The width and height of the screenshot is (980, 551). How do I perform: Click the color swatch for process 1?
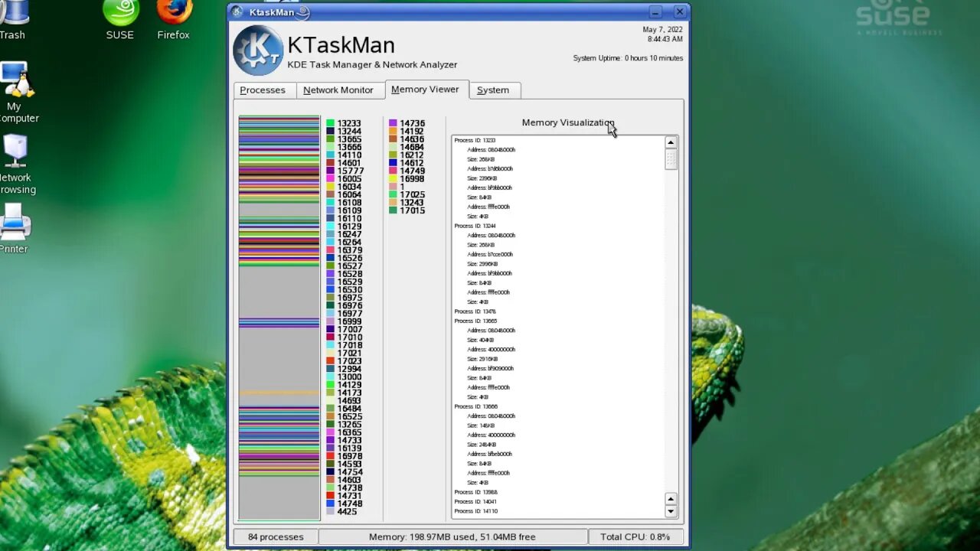393,187
